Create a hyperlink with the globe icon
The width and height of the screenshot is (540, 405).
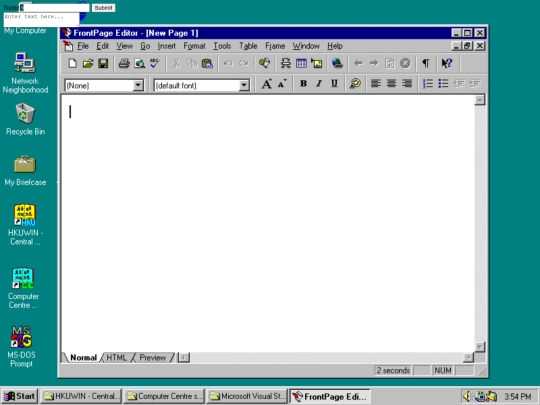(x=337, y=63)
